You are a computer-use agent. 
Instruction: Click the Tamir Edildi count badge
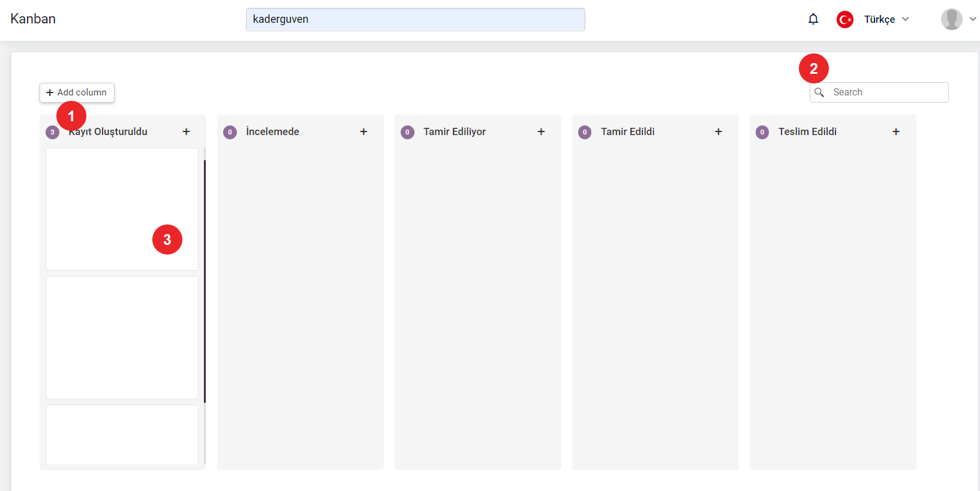[585, 132]
